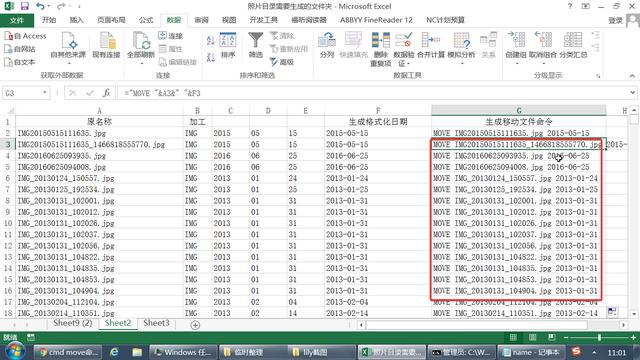This screenshot has width=640, height=360.
Task: Open Name Box dropdown arrow
Action: coord(44,93)
